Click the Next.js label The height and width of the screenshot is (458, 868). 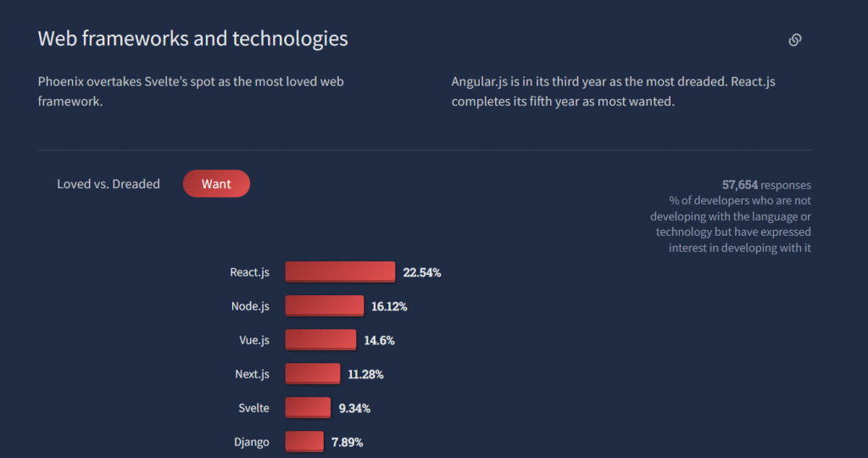tap(252, 374)
